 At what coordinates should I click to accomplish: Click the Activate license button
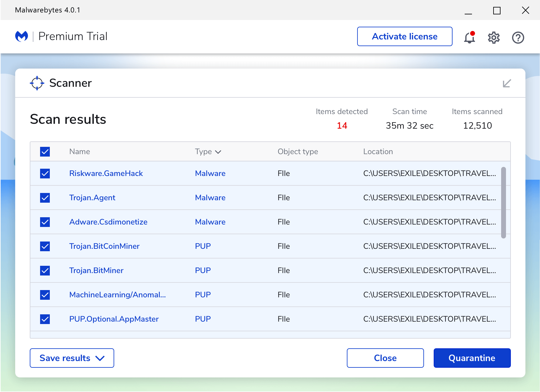pos(405,36)
